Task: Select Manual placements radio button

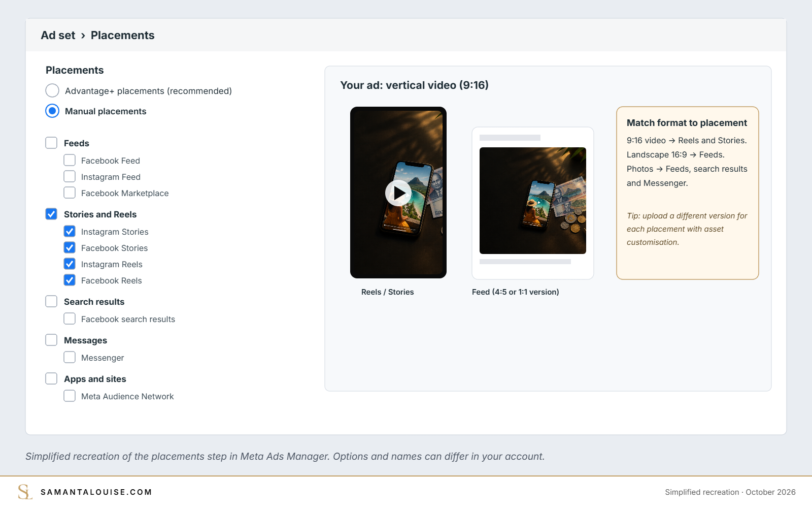Action: point(52,111)
